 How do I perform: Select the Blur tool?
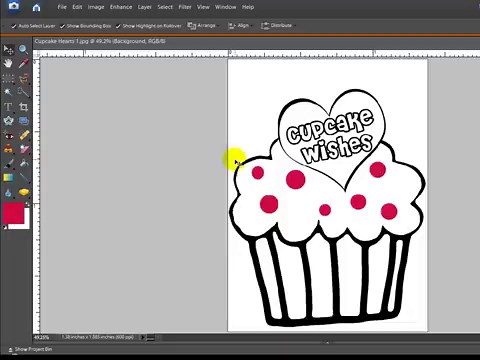pyautogui.click(x=8, y=193)
